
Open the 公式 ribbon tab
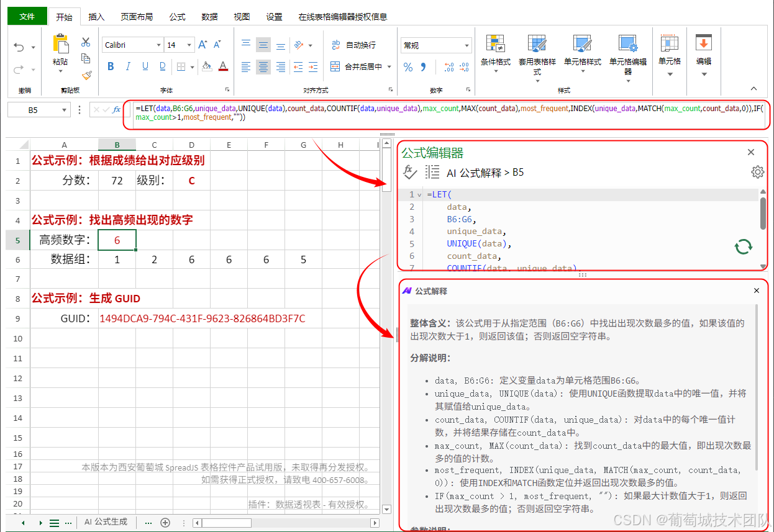177,17
